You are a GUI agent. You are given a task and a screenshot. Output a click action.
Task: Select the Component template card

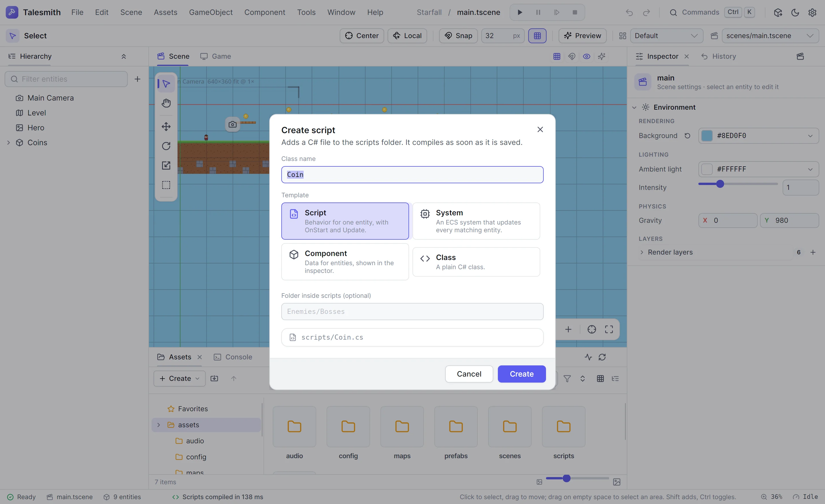pos(345,262)
